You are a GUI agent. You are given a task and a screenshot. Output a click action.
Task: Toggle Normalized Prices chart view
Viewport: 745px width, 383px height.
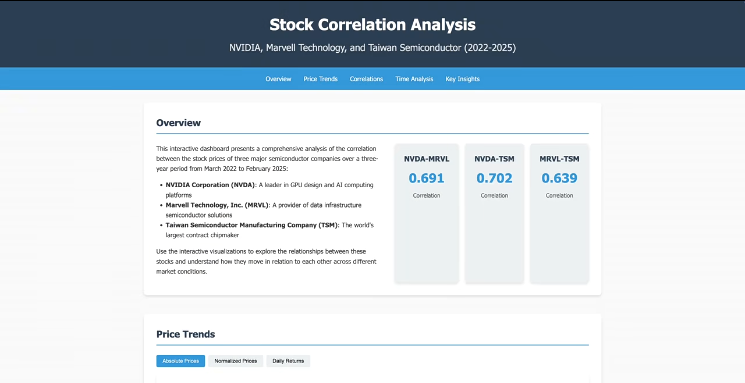pos(236,361)
